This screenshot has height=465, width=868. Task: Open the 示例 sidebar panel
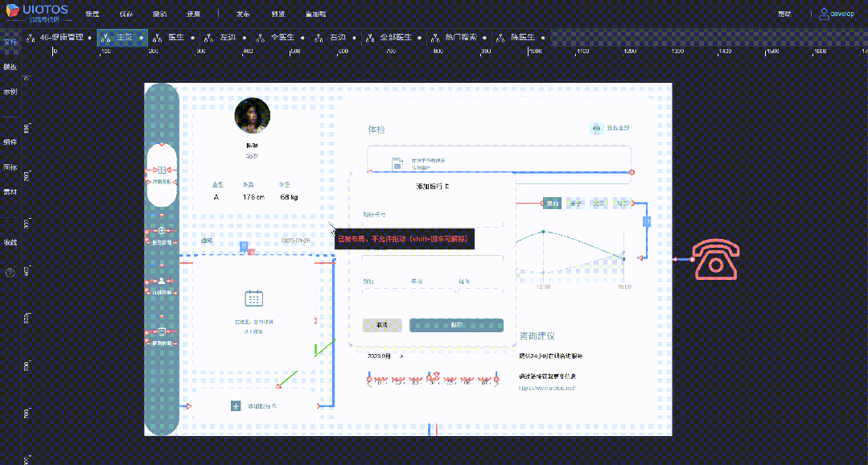coord(10,92)
